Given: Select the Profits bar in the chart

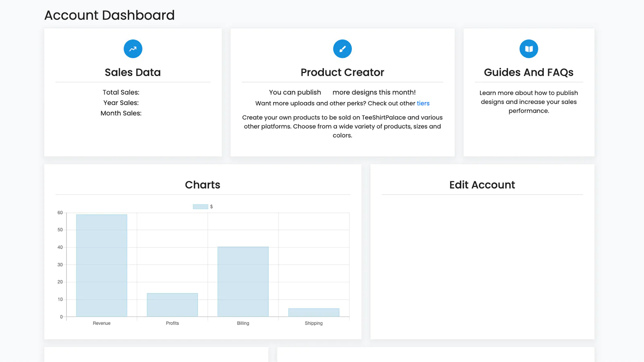Looking at the screenshot, I should coord(172,304).
